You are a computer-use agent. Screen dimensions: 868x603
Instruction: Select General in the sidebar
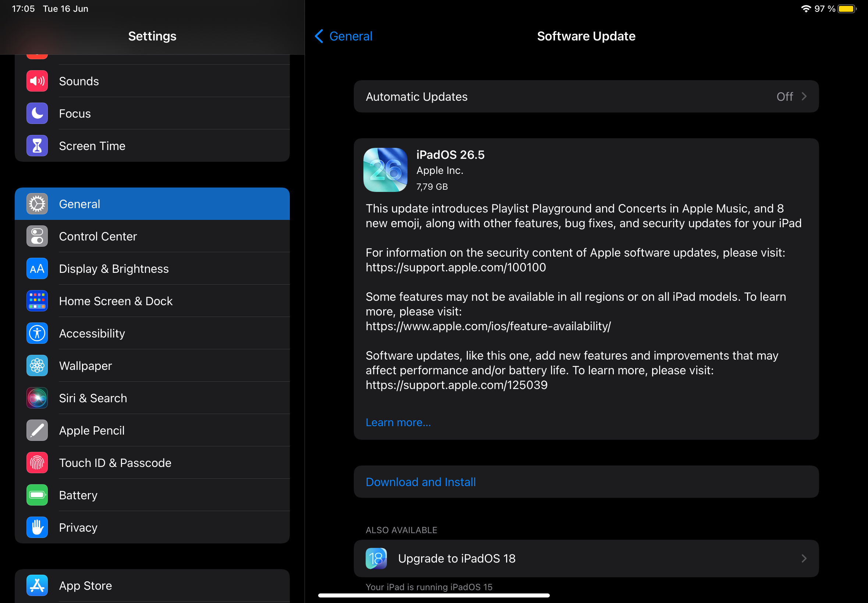152,204
